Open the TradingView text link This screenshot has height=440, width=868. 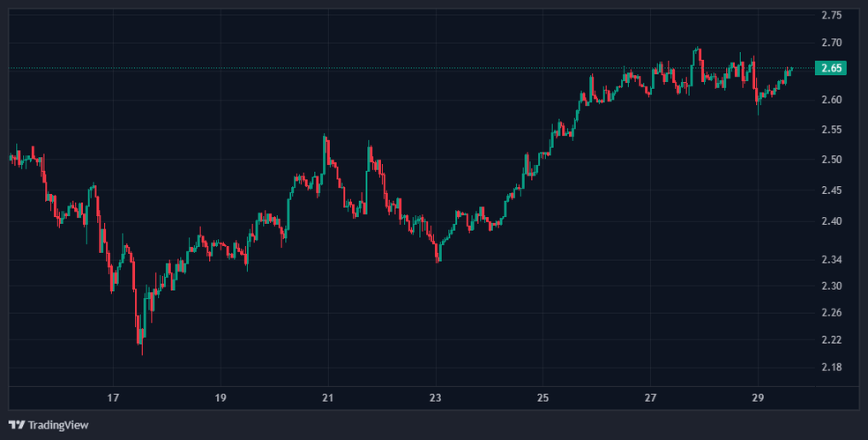point(58,425)
